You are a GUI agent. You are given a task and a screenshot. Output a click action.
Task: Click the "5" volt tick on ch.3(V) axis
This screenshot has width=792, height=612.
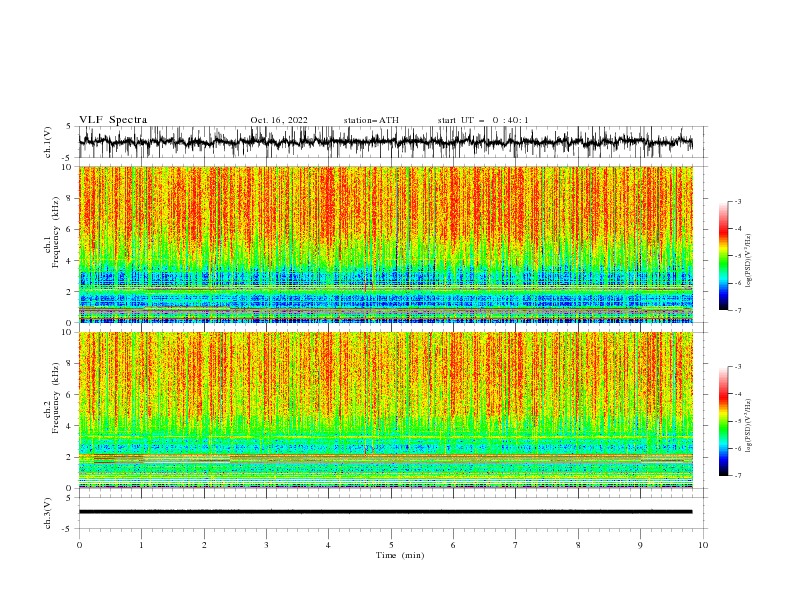(69, 498)
